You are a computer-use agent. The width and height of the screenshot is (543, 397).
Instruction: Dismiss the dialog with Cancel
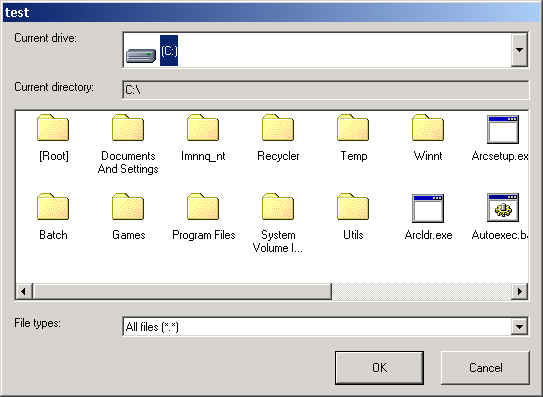(x=485, y=368)
